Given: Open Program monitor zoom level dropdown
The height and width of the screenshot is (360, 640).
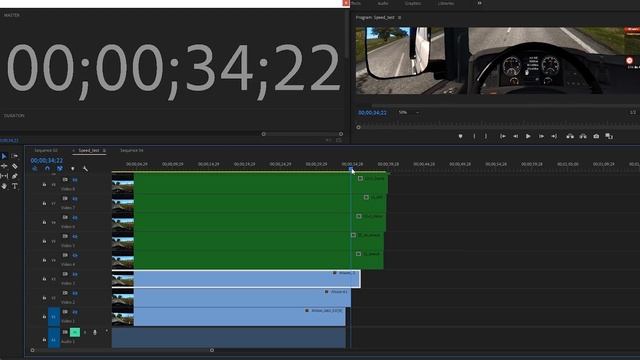Looking at the screenshot, I should [x=409, y=112].
